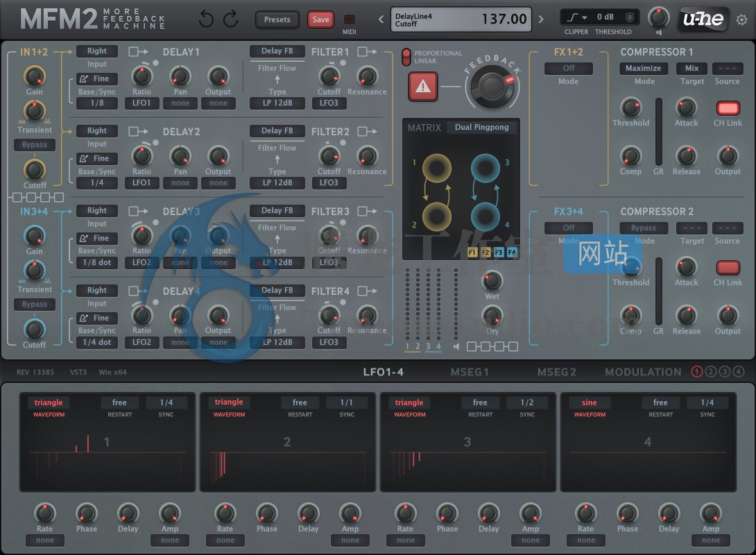Click the F4 filter icon in matrix

click(512, 253)
